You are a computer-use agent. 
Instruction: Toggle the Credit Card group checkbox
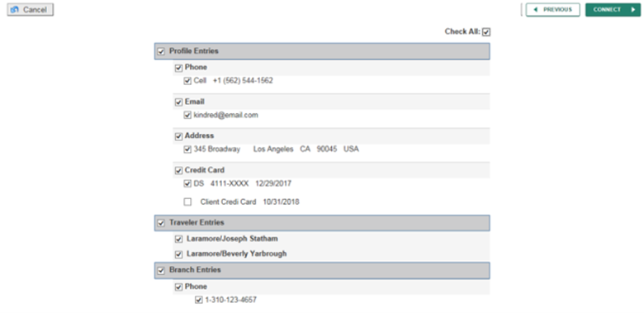pos(178,170)
